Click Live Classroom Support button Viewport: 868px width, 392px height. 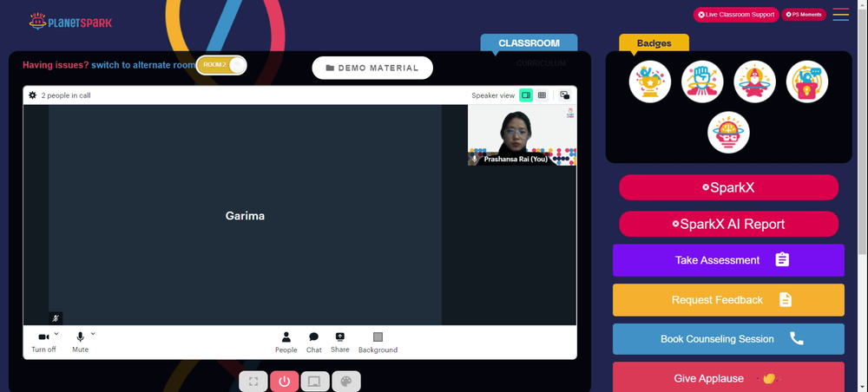pos(736,15)
